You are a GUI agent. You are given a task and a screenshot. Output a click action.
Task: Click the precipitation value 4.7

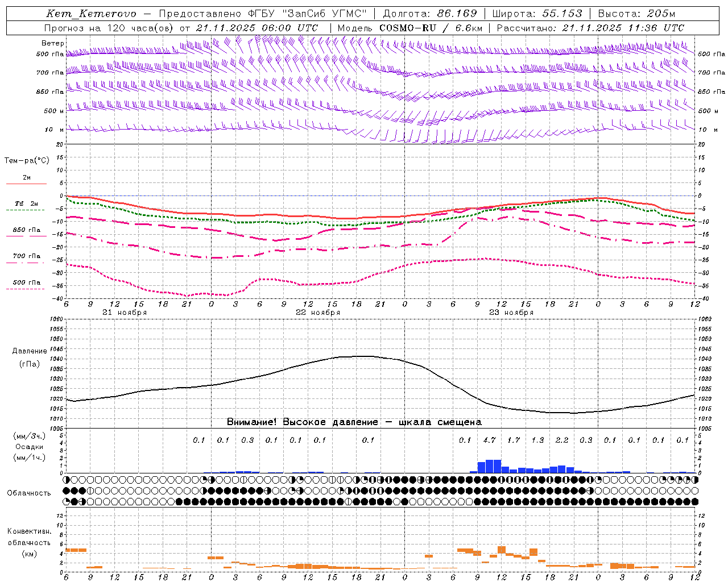tap(489, 440)
